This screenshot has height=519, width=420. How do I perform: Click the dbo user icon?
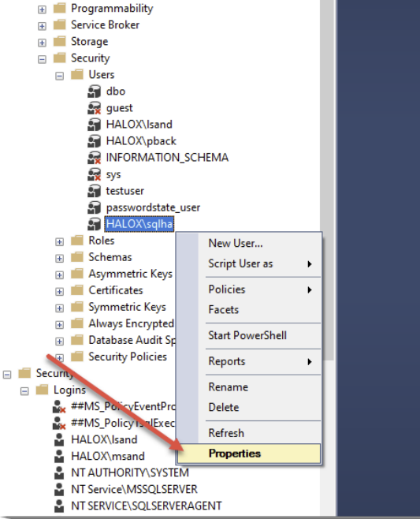pyautogui.click(x=95, y=91)
